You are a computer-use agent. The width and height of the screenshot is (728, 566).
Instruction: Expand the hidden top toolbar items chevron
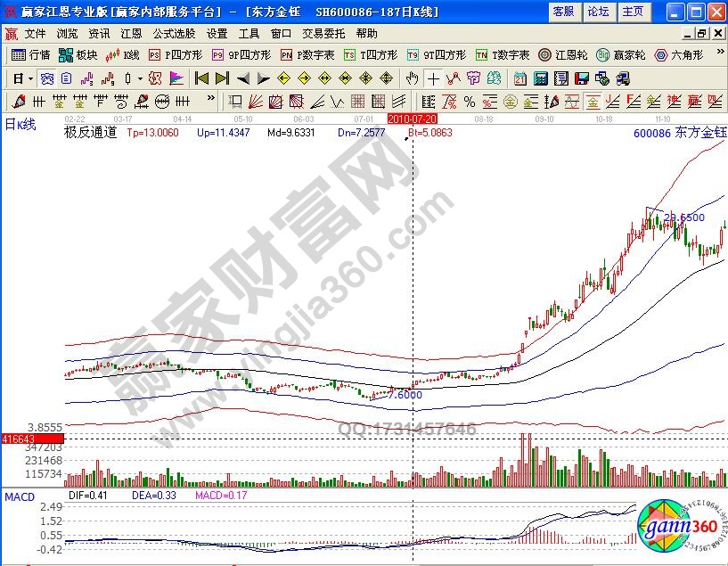pos(721,54)
